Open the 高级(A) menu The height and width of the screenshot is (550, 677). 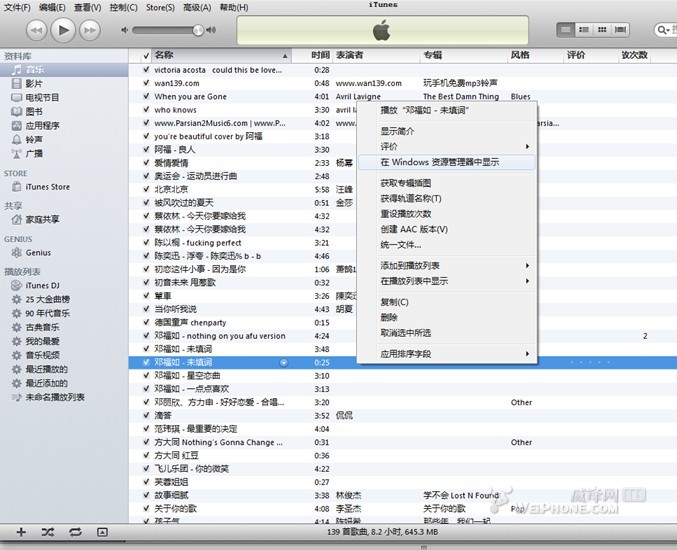pos(197,7)
